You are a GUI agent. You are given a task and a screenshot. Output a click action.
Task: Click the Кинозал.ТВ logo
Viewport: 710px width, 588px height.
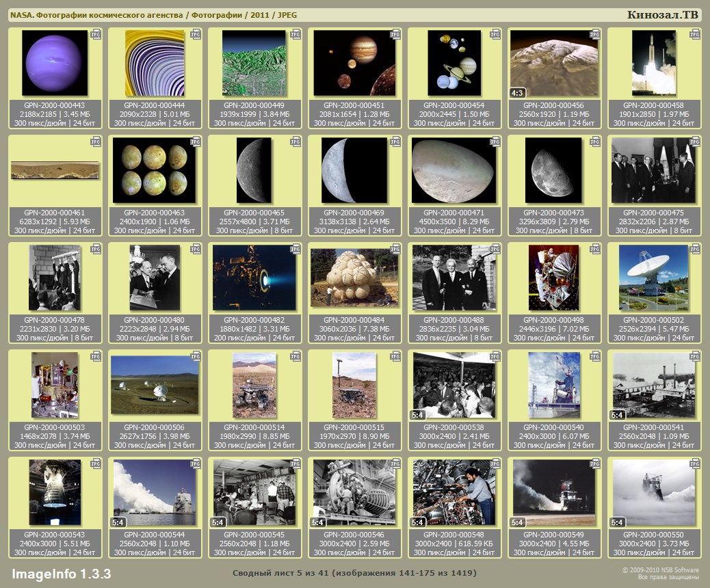click(x=662, y=14)
